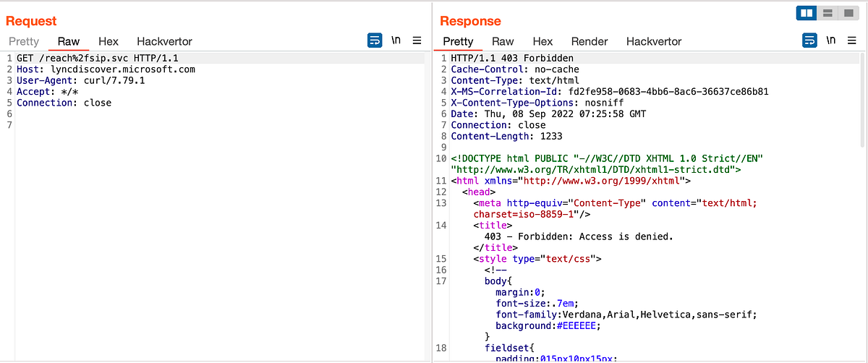The width and height of the screenshot is (868, 363).
Task: Select the Response Pretty tab
Action: (458, 41)
